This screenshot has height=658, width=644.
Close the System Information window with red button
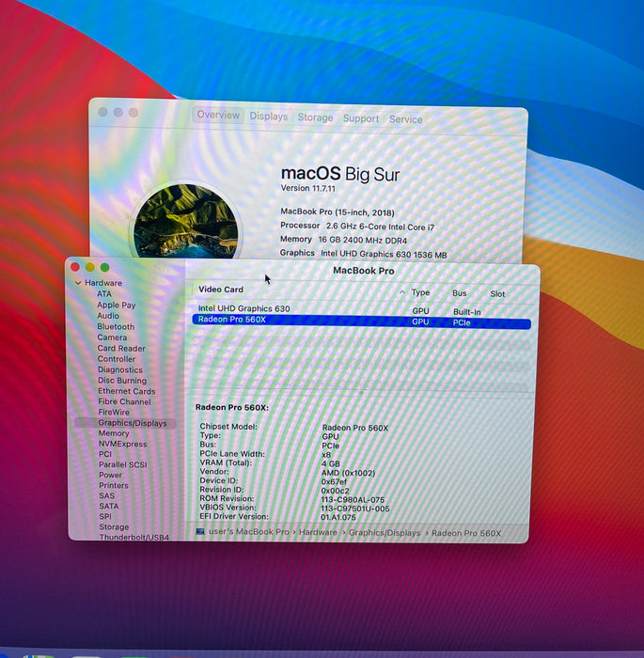click(x=75, y=267)
